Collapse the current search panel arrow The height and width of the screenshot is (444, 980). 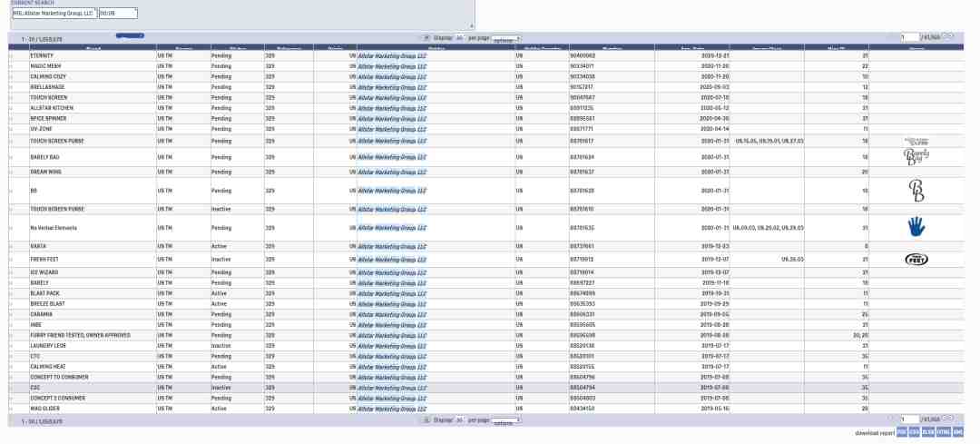471,26
